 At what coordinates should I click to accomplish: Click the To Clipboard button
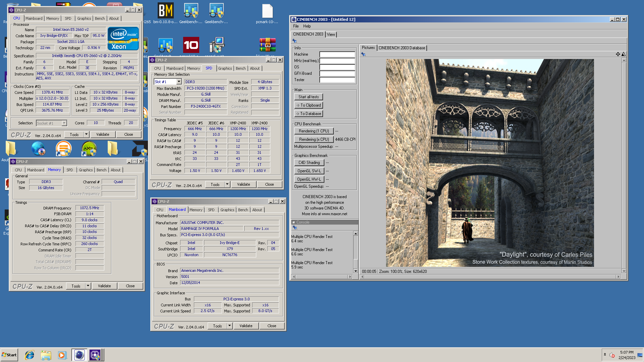(x=309, y=105)
